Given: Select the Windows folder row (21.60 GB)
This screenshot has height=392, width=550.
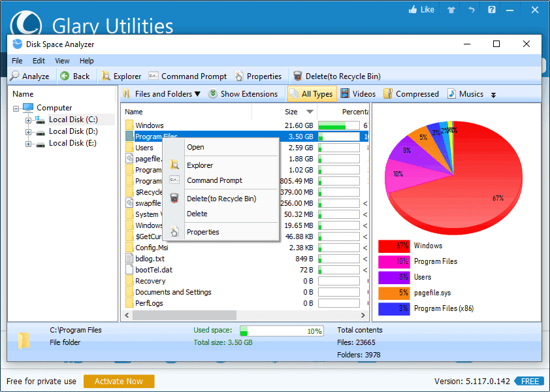Looking at the screenshot, I should 246,125.
